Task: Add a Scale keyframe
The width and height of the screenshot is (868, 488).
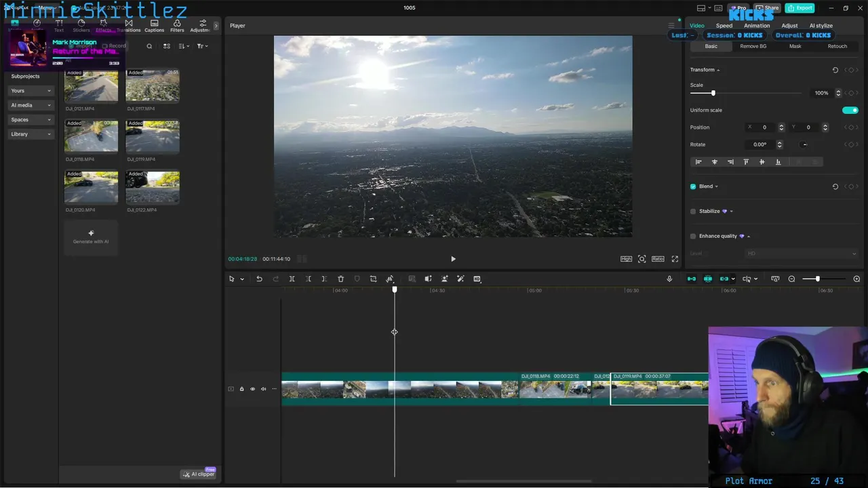Action: 851,93
